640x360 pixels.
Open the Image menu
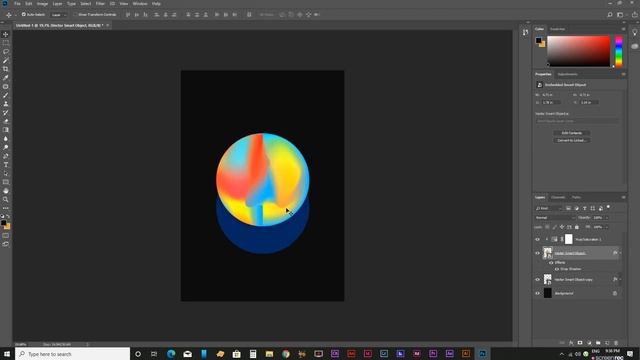(x=42, y=4)
